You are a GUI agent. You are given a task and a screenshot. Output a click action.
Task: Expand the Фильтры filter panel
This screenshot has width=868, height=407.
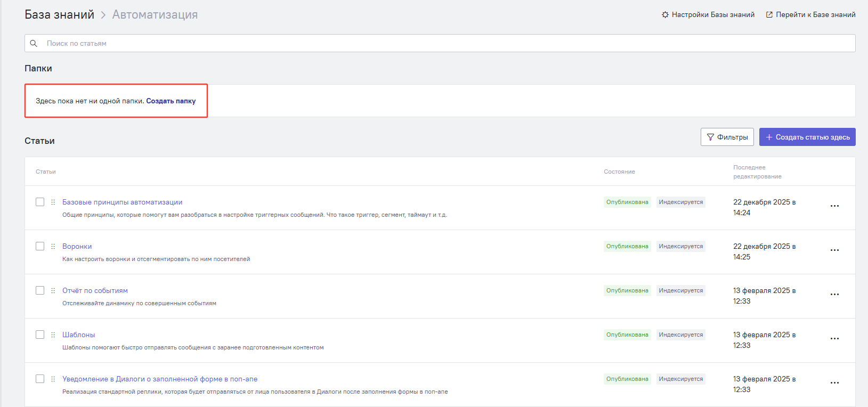coord(727,137)
